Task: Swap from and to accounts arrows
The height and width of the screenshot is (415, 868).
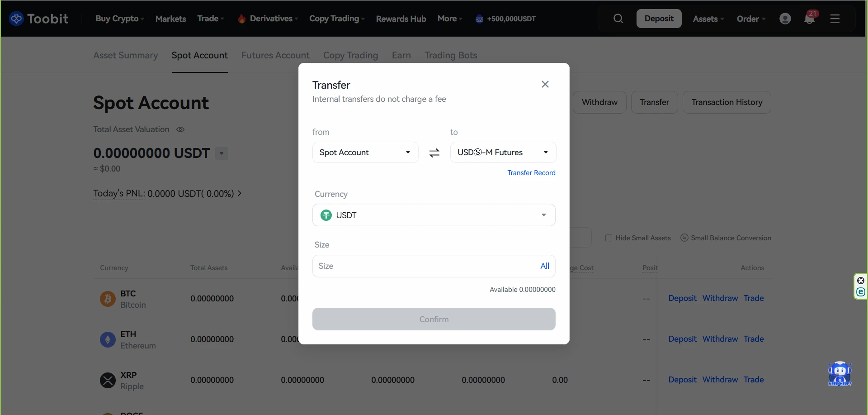Action: click(434, 153)
